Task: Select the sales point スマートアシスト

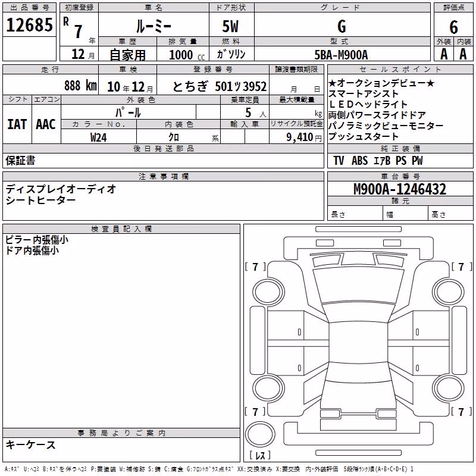Action: tap(364, 93)
